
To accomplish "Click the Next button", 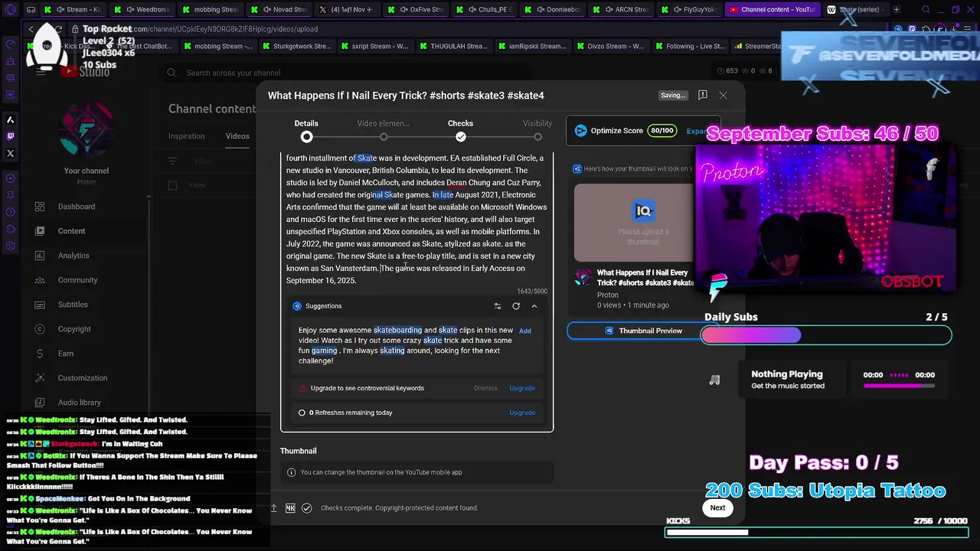I will [x=717, y=507].
